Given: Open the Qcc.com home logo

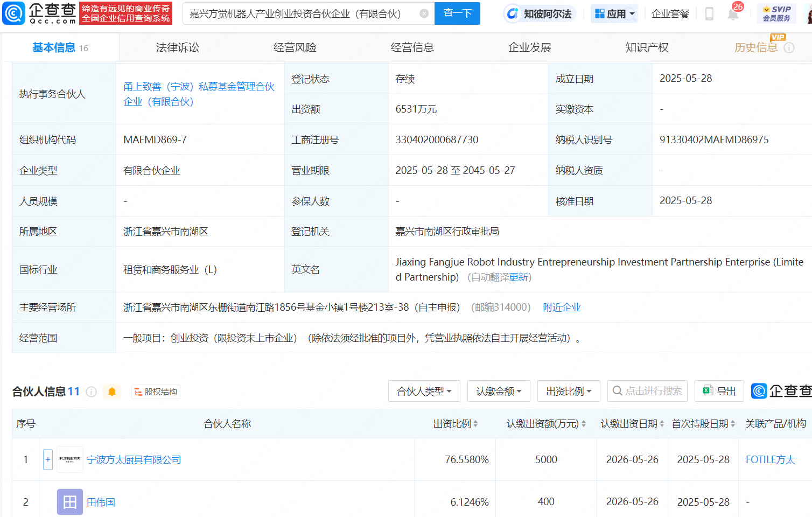Looking at the screenshot, I should click(x=40, y=13).
